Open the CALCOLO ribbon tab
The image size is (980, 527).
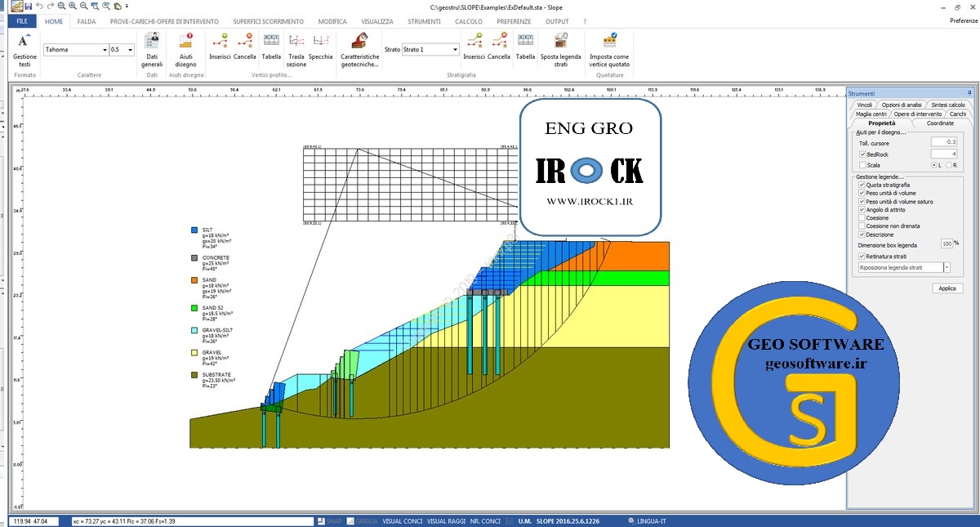click(469, 21)
